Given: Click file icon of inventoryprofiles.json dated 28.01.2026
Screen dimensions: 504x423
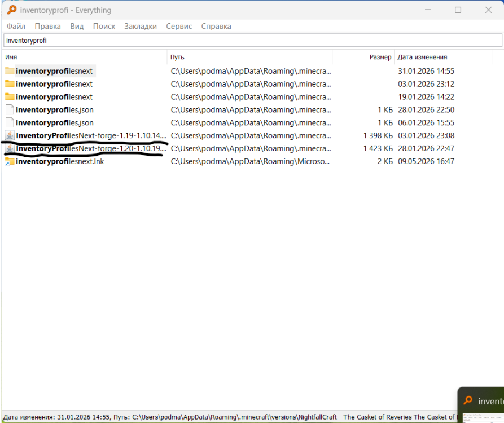Looking at the screenshot, I should (x=10, y=109).
